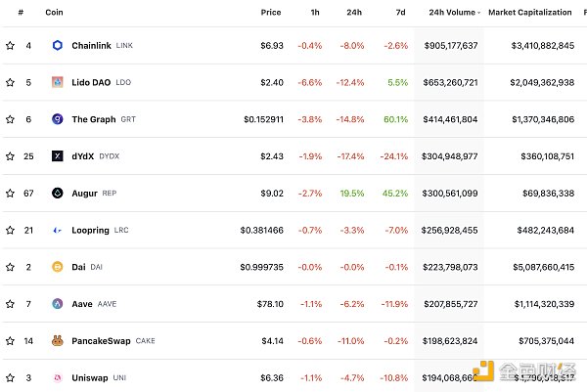Toggle the favorite star for Aave
This screenshot has width=587, height=392.
pyautogui.click(x=10, y=304)
